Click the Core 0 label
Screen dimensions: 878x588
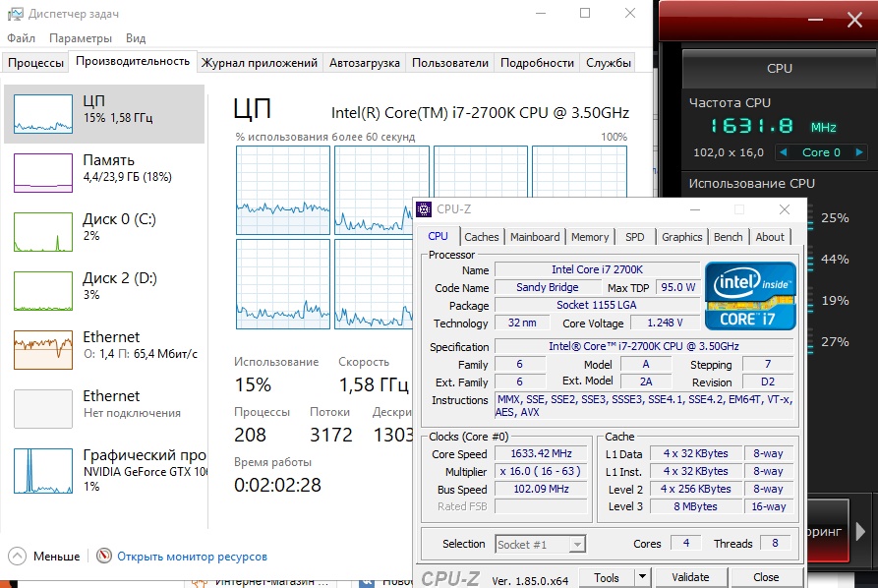821,152
